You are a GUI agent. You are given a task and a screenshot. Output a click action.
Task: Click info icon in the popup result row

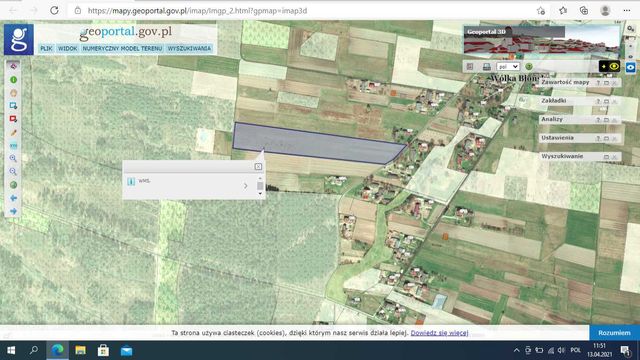pos(131,181)
